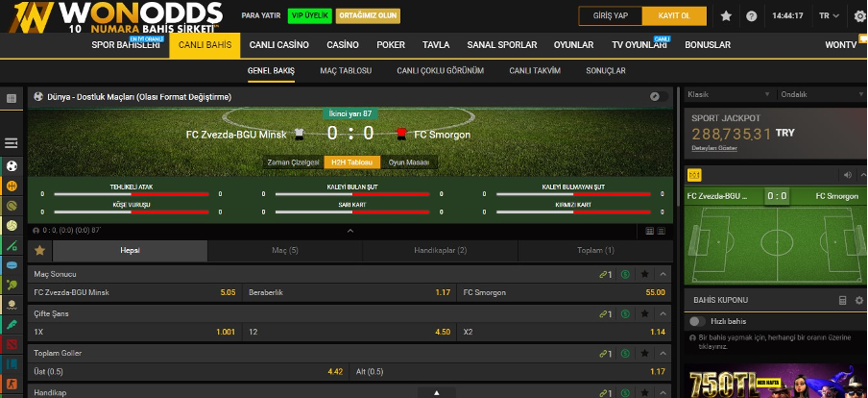The height and width of the screenshot is (398, 868).
Task: Switch to the compact list view toggle
Action: (661, 231)
